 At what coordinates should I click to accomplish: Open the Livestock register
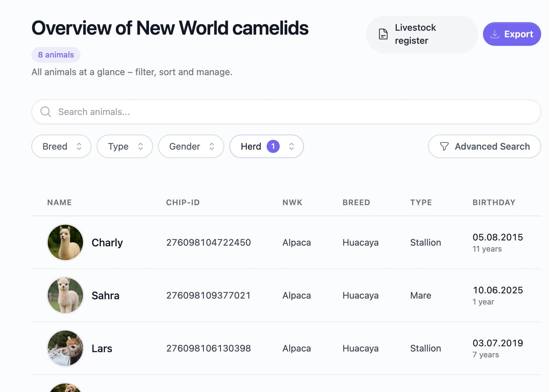[422, 34]
